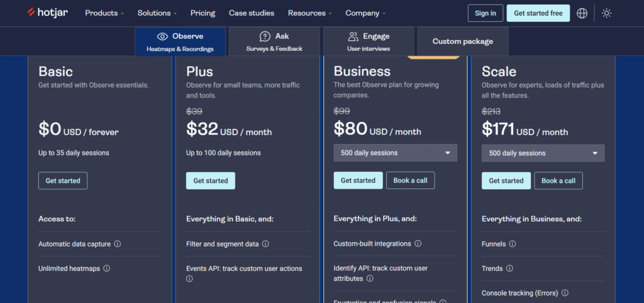
Task: Toggle the light/dark theme sun icon
Action: coord(606,13)
